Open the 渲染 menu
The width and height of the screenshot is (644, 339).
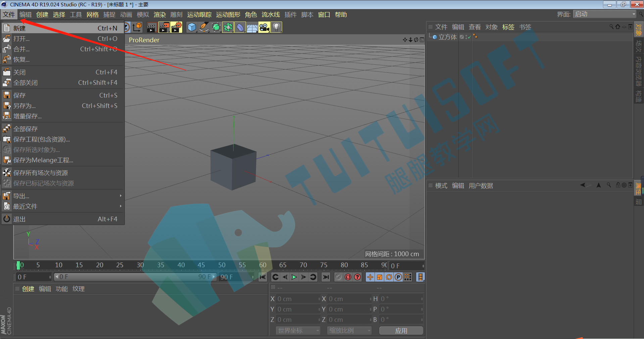[x=160, y=14]
